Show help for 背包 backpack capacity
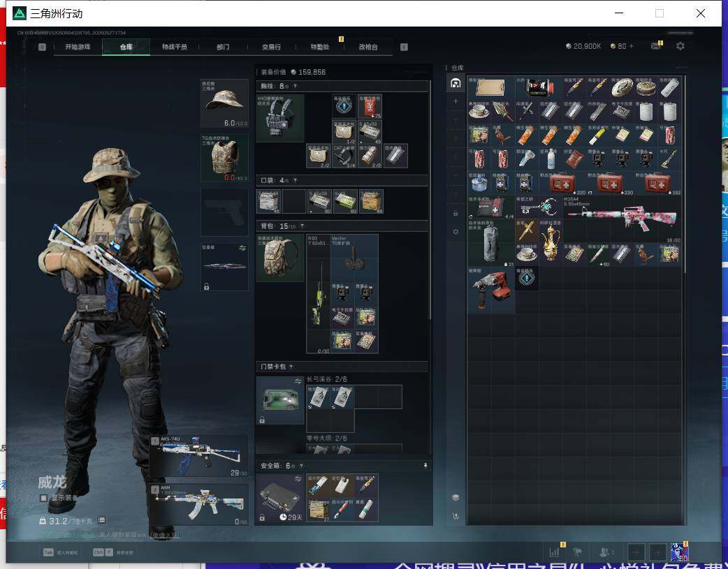Screen dimensions: 728x569 point(302,226)
